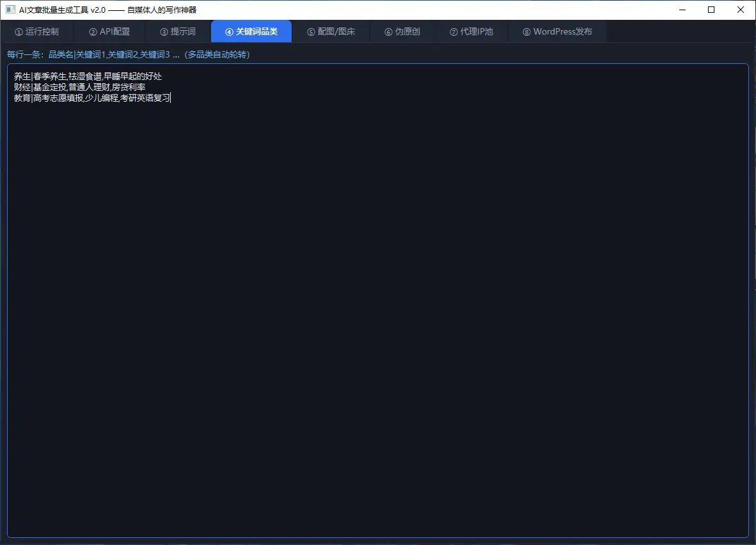Viewport: 756px width, 545px height.
Task: Open the API配置 tab
Action: [109, 32]
